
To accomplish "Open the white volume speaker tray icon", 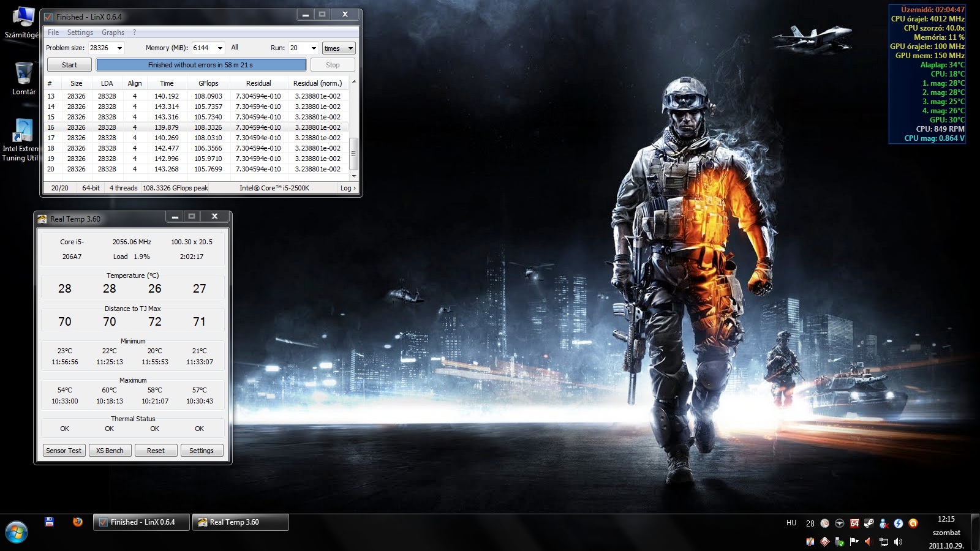I will coord(899,542).
